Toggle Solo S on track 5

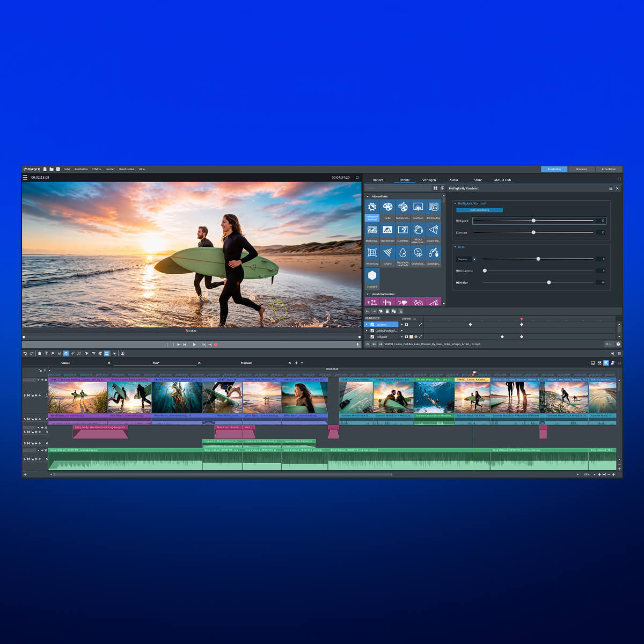(x=24, y=459)
